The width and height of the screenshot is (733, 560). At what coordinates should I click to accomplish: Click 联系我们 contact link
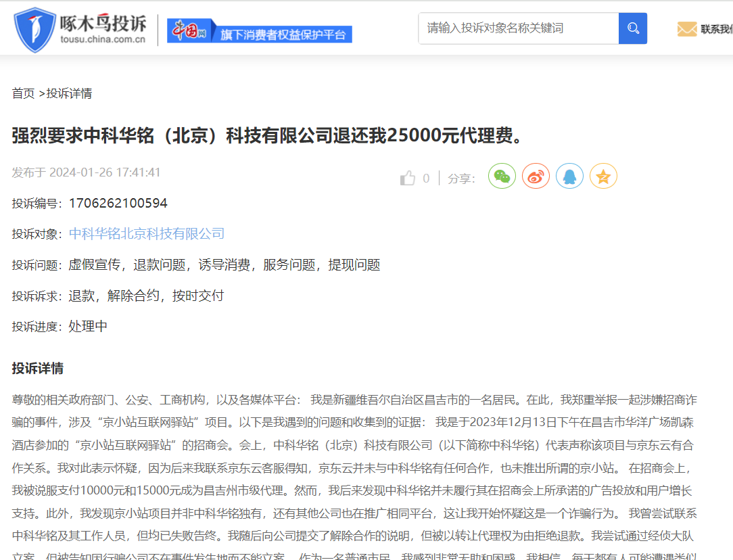point(716,29)
